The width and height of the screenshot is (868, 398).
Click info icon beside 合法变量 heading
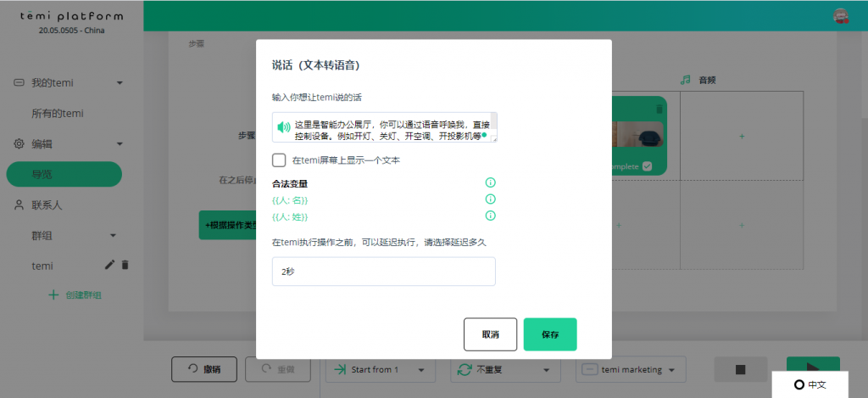490,182
